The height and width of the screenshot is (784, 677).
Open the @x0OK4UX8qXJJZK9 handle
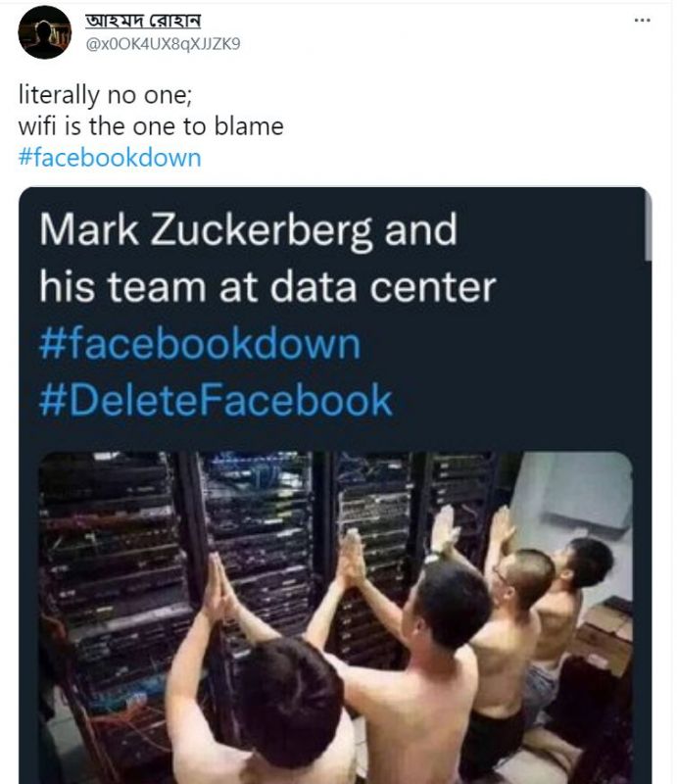pos(164,43)
